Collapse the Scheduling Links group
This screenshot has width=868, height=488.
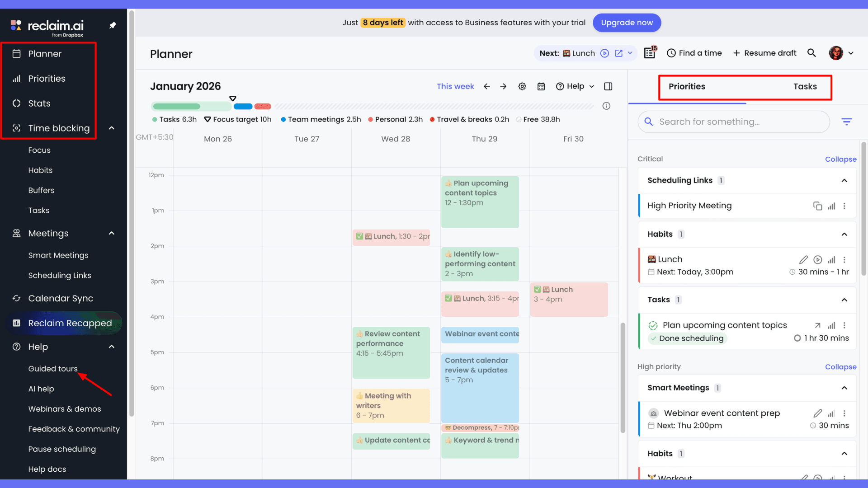click(844, 181)
